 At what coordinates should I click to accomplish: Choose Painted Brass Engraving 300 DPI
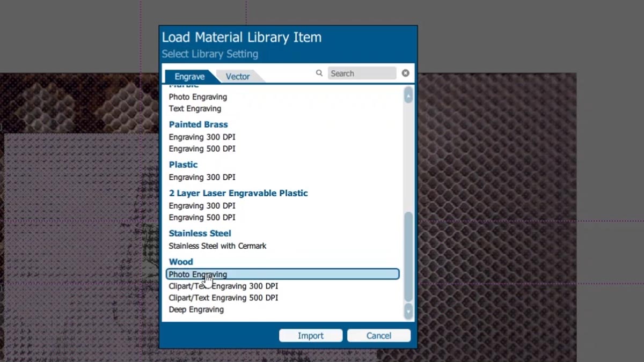[x=202, y=137]
